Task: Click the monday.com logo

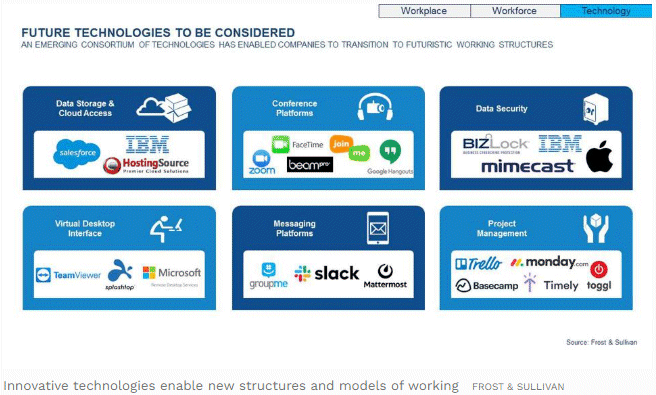Action: 549,262
